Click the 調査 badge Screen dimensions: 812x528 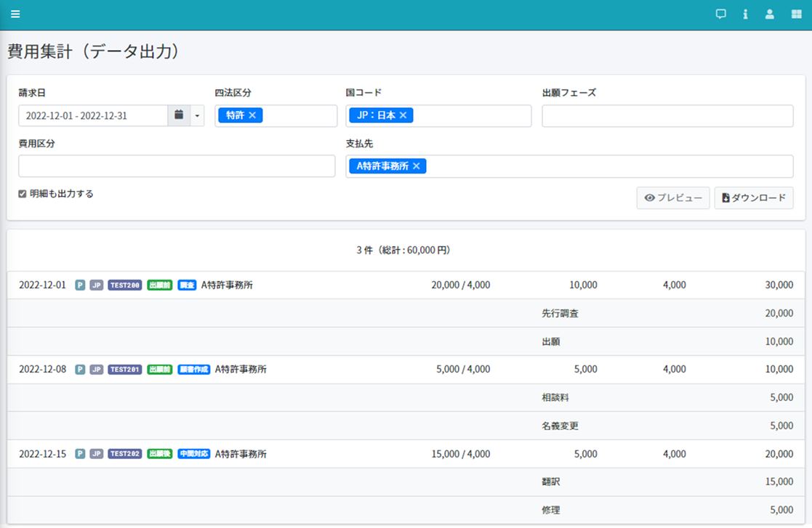187,285
